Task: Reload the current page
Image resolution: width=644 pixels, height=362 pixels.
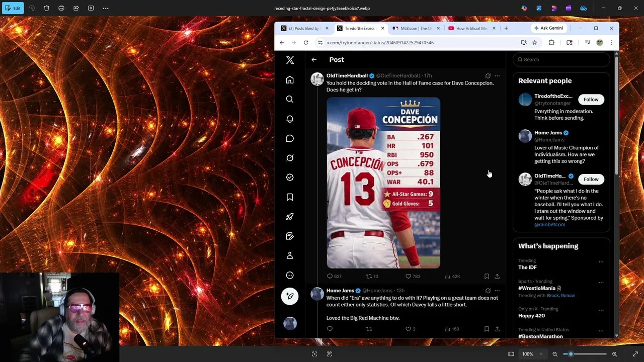Action: 306,43
